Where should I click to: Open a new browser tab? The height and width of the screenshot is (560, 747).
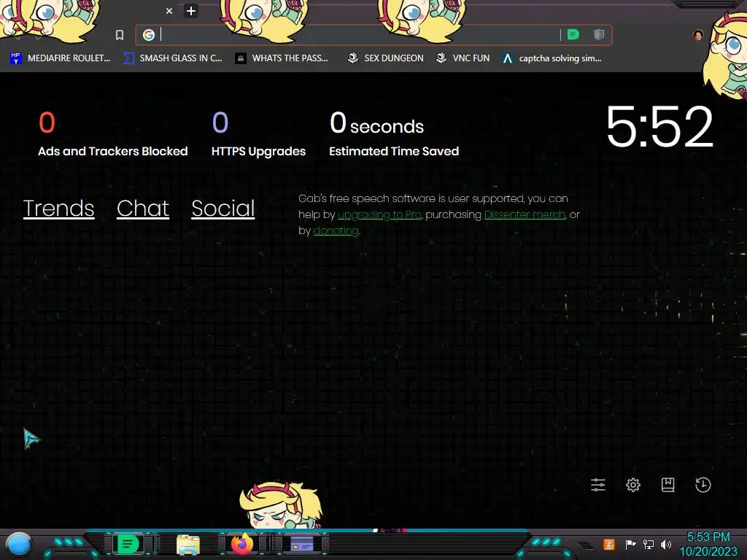point(191,11)
